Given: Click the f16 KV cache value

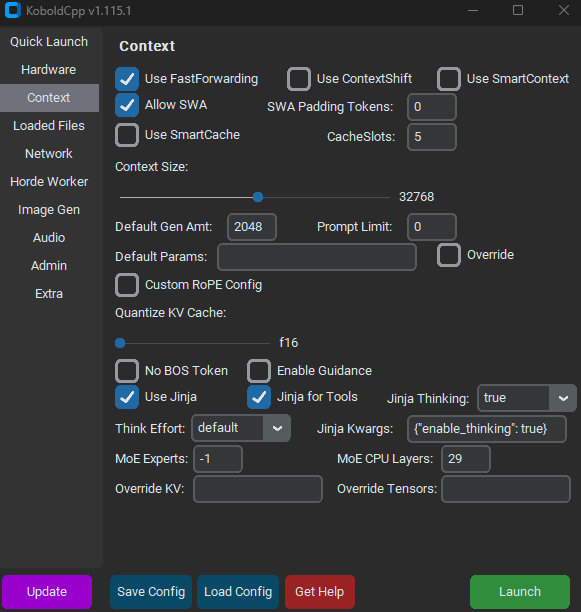Looking at the screenshot, I should (289, 343).
